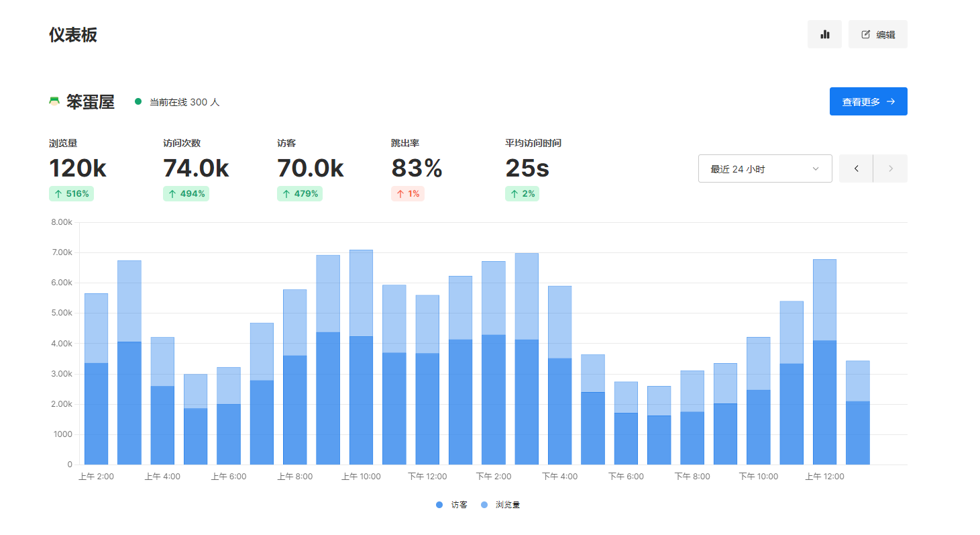
Task: Select the 访问次数 74.0k metric
Action: (195, 168)
